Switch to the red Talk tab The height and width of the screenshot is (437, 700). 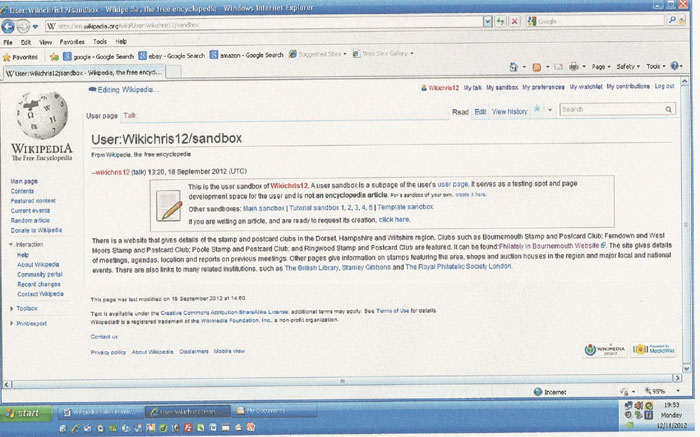129,116
